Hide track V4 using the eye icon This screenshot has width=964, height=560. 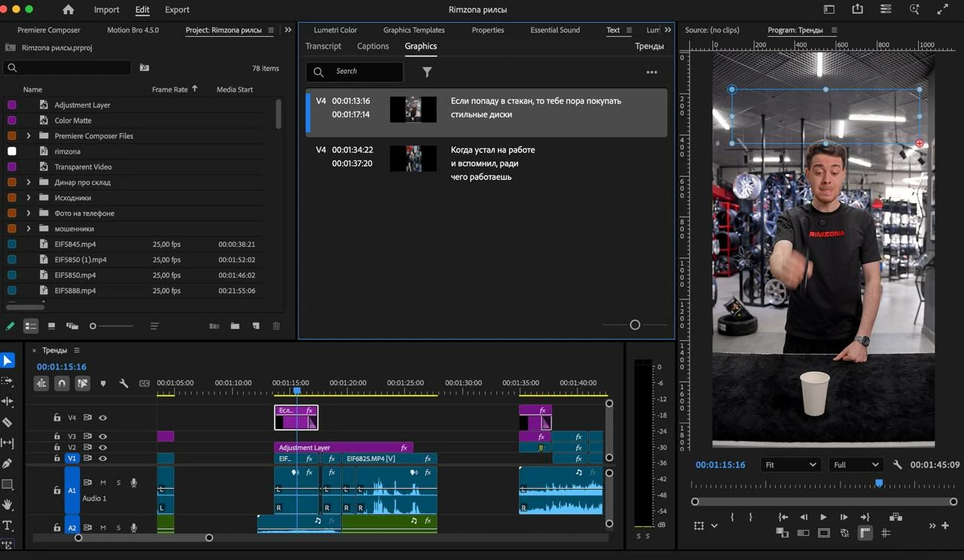[x=102, y=418]
